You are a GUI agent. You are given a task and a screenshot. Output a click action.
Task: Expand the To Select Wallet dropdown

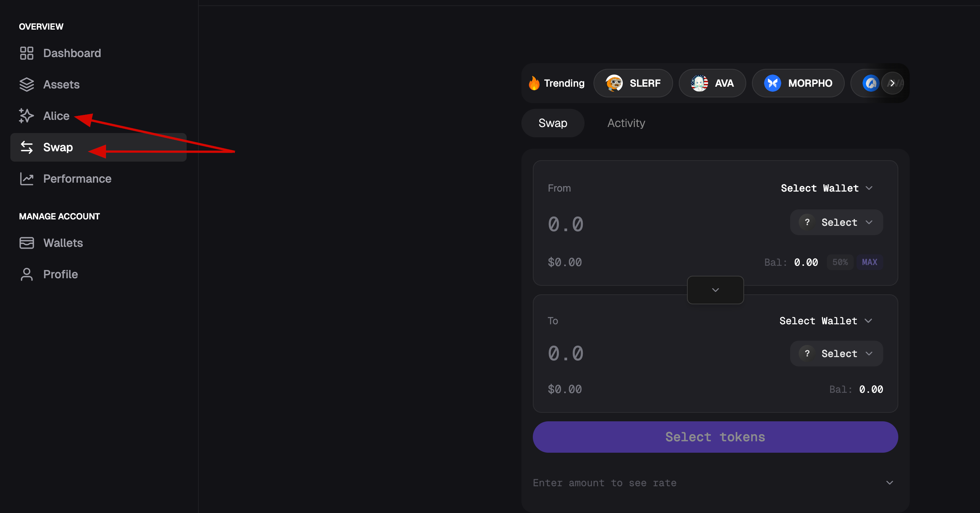pos(825,321)
